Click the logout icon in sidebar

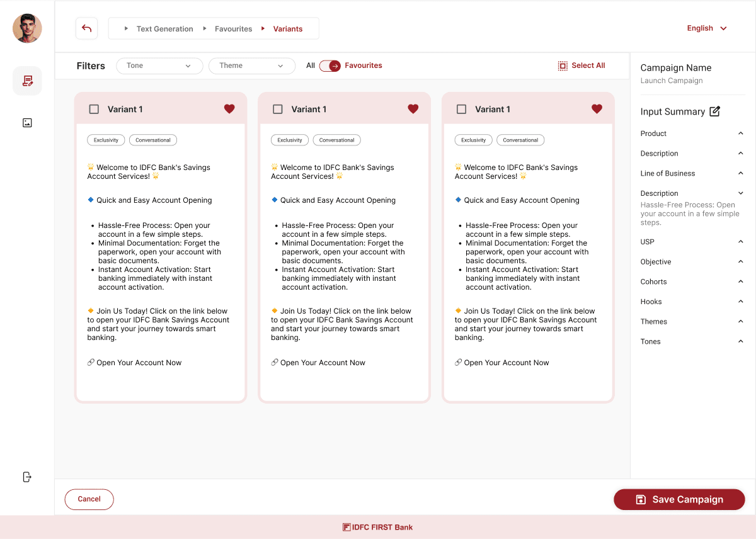pos(27,477)
